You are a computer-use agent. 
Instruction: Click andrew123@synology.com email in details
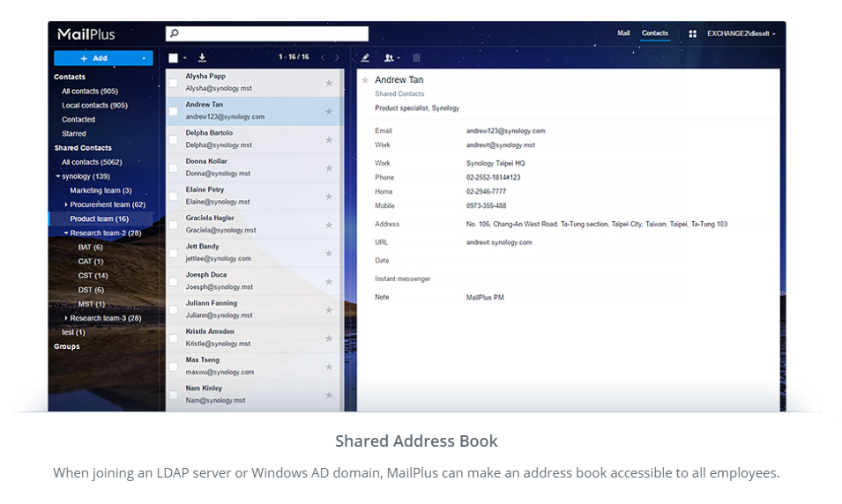[x=505, y=131]
